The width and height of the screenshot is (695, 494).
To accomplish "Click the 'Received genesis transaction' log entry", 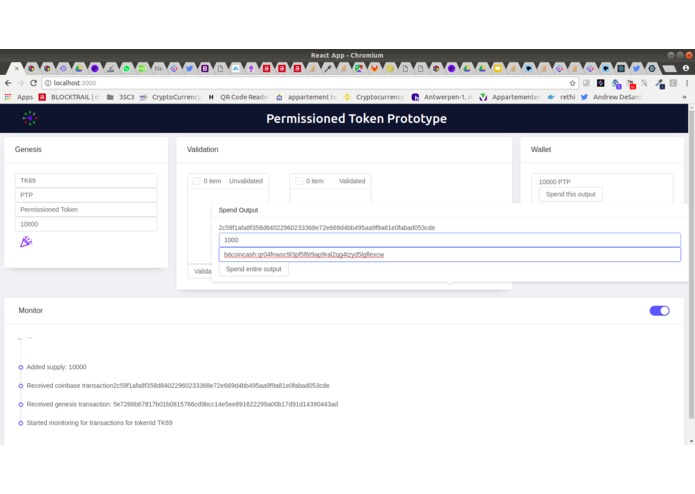I will pos(182,404).
